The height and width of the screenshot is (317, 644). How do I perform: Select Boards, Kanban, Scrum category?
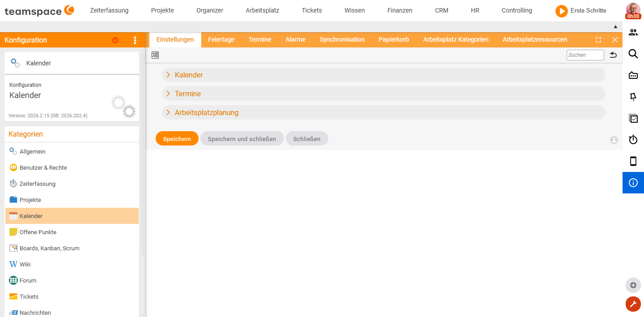[x=72, y=248]
